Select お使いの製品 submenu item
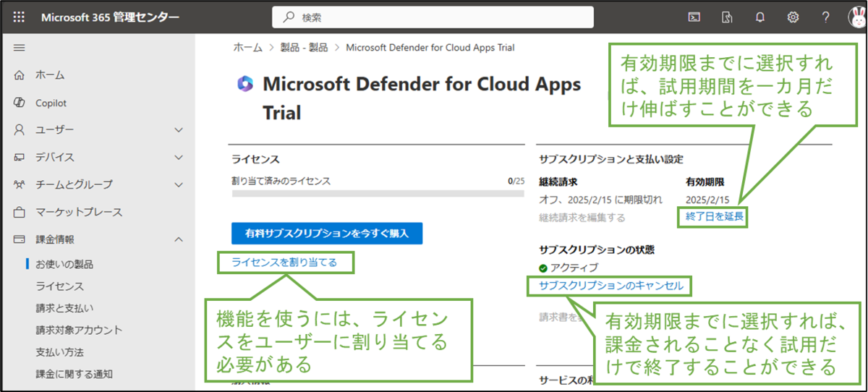Screen dimensions: 868x392 click(x=64, y=264)
